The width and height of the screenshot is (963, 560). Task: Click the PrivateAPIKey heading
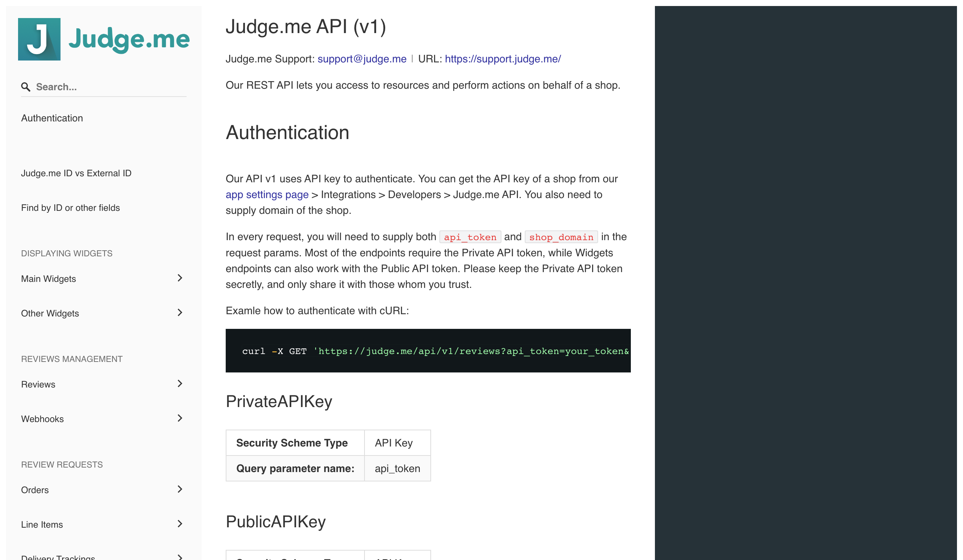[279, 402]
